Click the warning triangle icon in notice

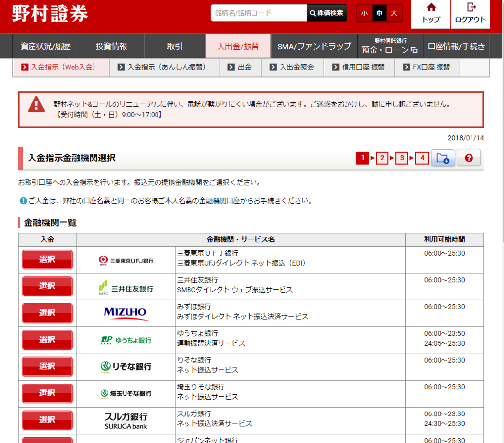tap(36, 105)
